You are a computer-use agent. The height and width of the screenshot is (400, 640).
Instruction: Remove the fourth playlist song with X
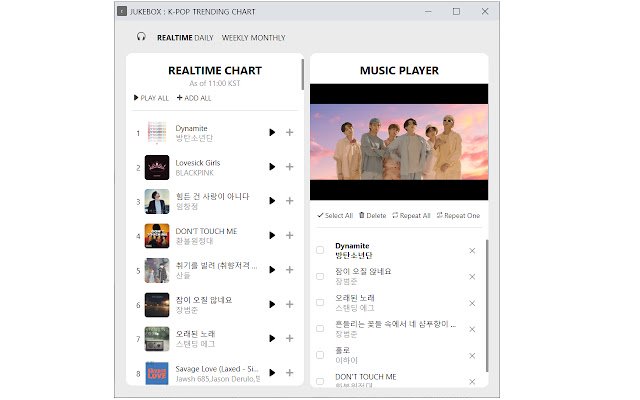[x=472, y=329]
